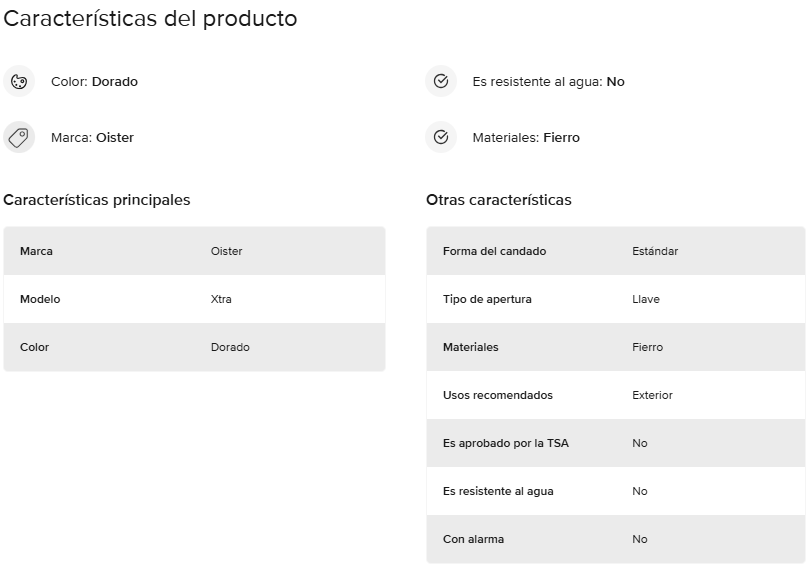Select the 'Forma del candado' row
The width and height of the screenshot is (809, 569).
tap(616, 251)
